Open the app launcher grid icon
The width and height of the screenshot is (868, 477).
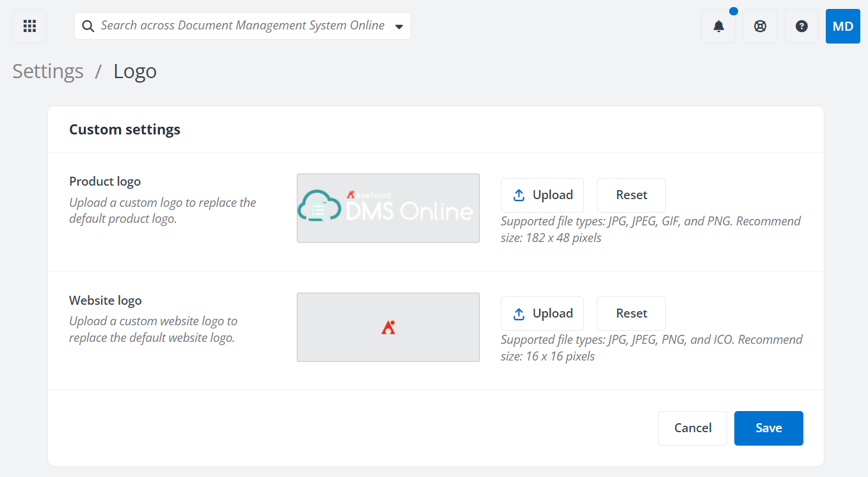29,26
